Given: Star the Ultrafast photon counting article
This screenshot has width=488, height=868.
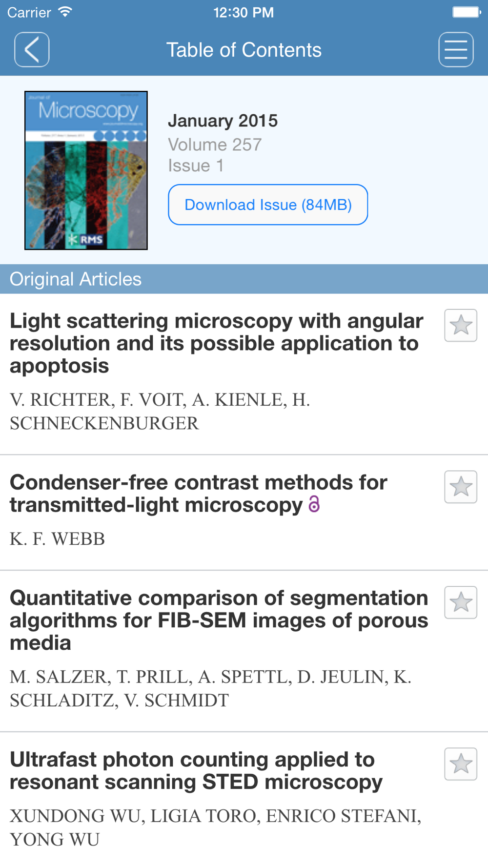Looking at the screenshot, I should pos(461,764).
